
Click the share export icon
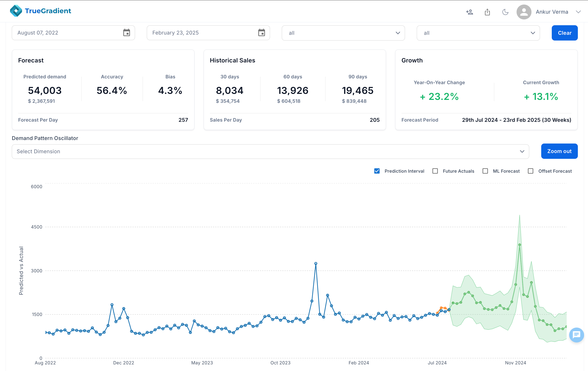click(487, 12)
